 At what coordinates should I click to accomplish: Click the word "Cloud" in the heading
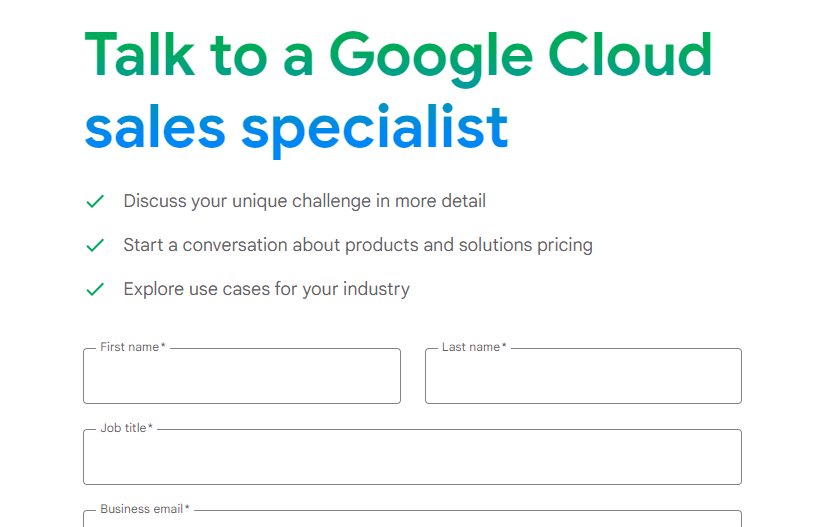click(630, 54)
